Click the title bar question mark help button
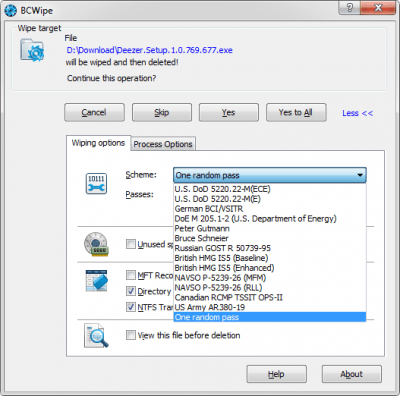The height and width of the screenshot is (396, 400). coord(349,8)
